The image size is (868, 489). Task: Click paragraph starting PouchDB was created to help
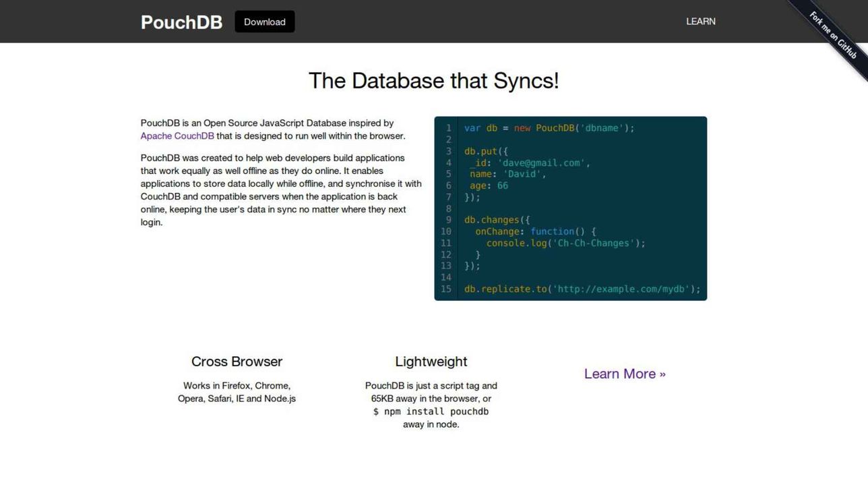pyautogui.click(x=281, y=190)
